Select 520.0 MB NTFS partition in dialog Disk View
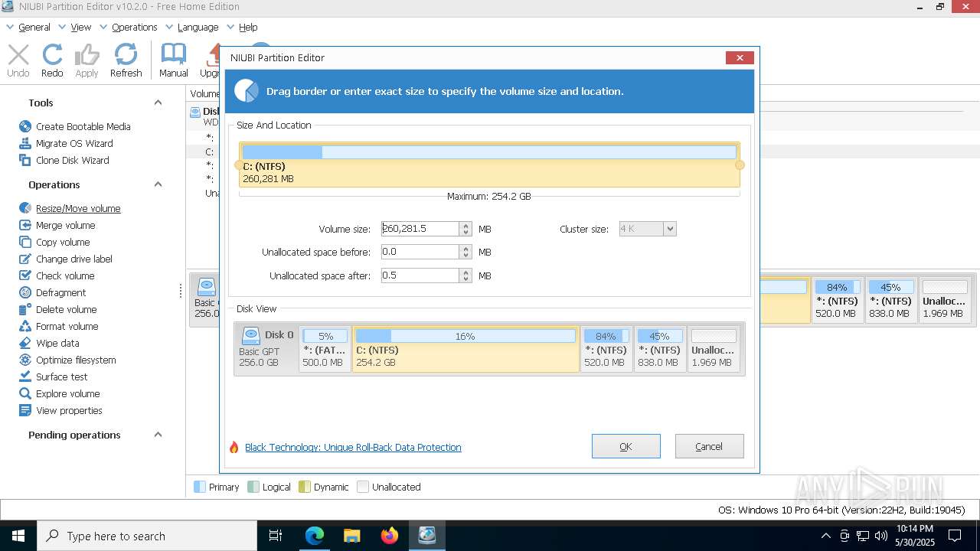 pyautogui.click(x=606, y=348)
